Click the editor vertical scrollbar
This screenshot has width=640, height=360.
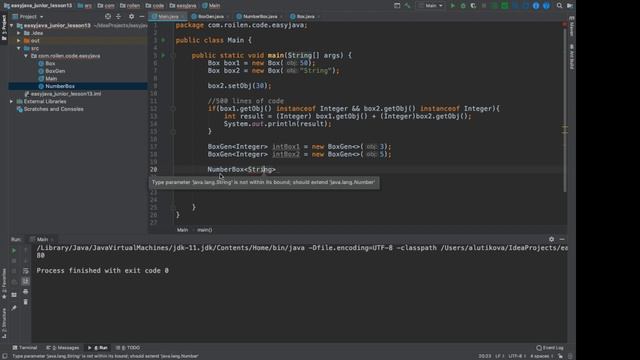(x=565, y=110)
